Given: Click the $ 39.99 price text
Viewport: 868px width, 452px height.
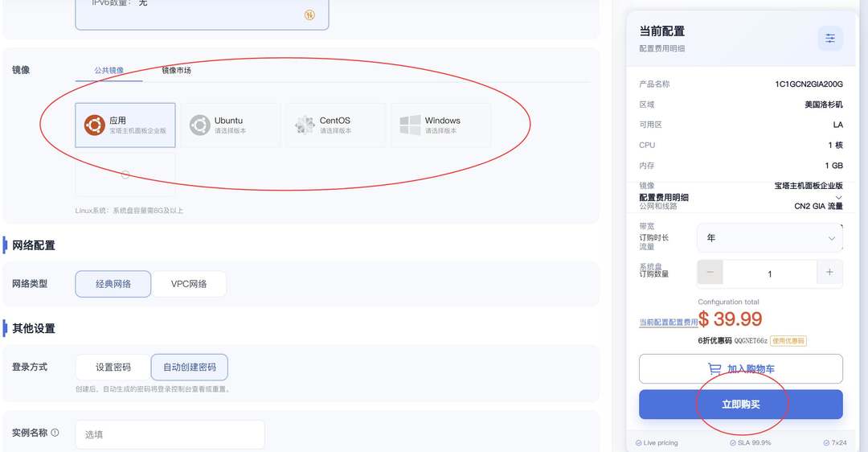Looking at the screenshot, I should click(x=730, y=319).
